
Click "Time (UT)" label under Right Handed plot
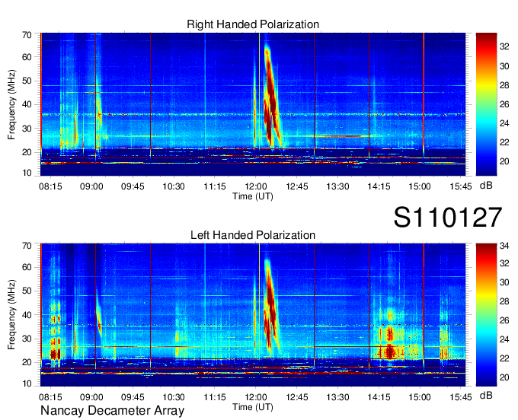[x=253, y=196]
